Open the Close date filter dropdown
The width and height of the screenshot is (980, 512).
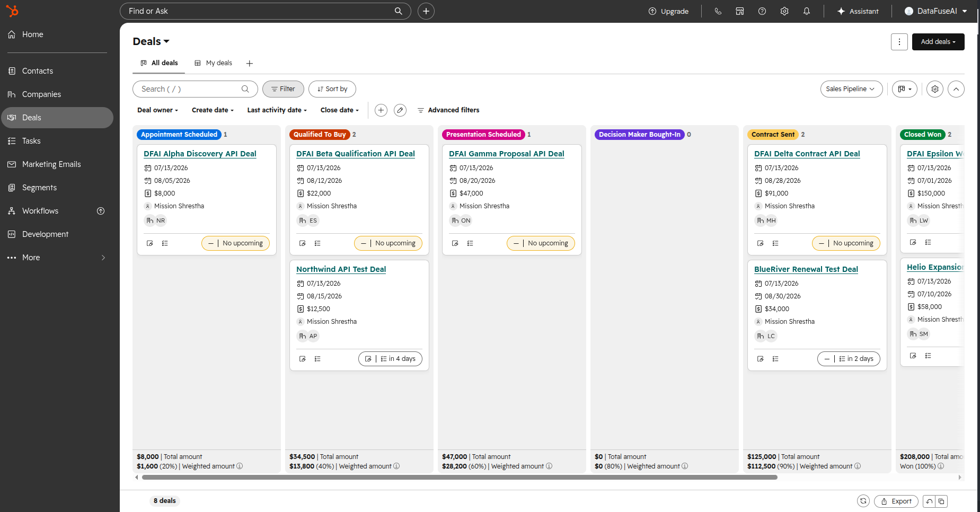point(340,110)
